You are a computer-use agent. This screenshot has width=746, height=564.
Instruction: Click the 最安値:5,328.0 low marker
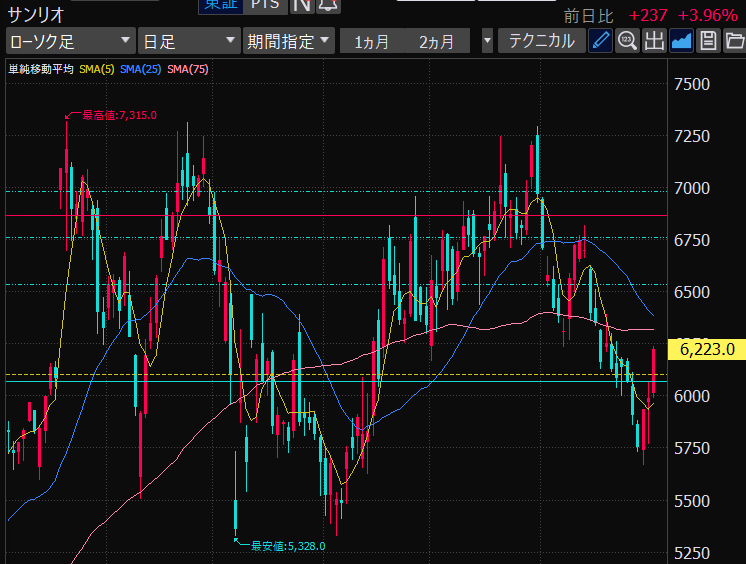pos(288,546)
